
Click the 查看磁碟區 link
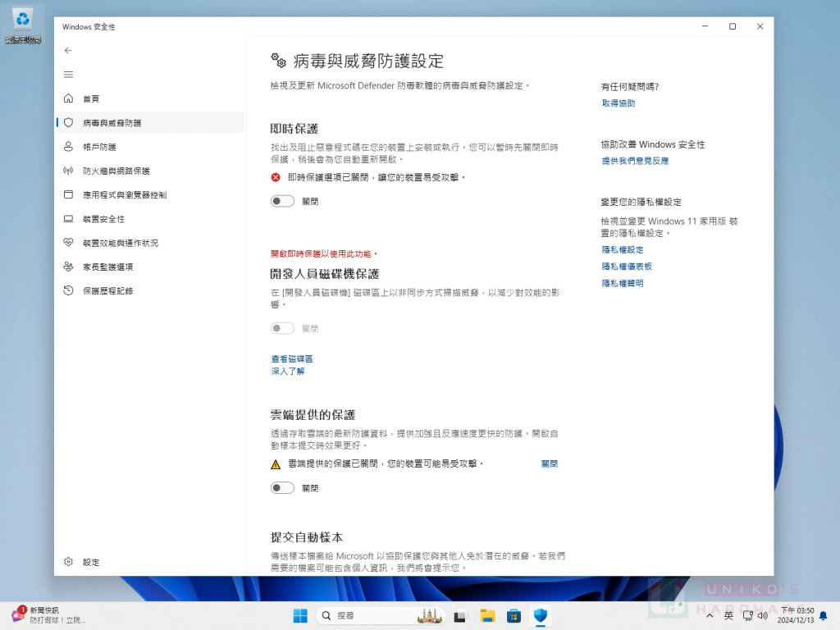pos(292,359)
